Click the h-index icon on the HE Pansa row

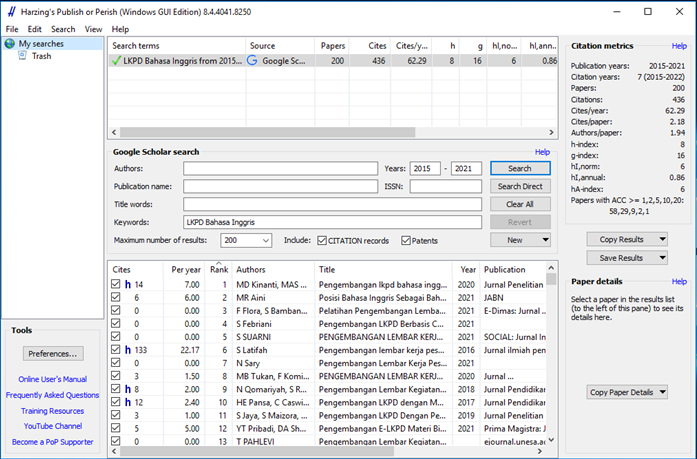pos(128,402)
